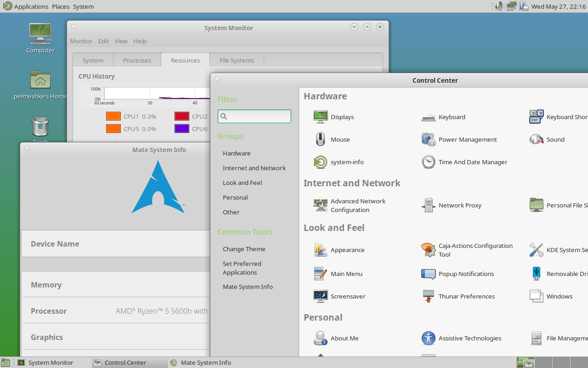Change the CPU2 red color swatch
The height and width of the screenshot is (368, 588).
(182, 116)
